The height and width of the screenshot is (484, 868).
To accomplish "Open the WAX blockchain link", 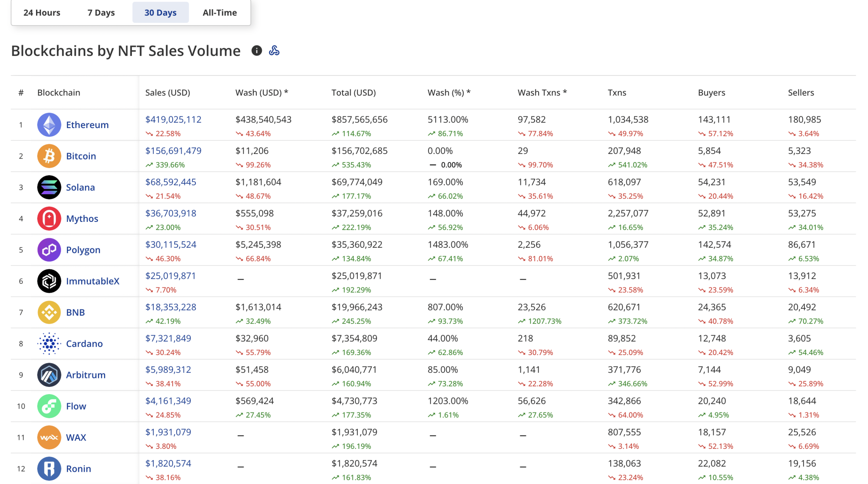I will 76,437.
